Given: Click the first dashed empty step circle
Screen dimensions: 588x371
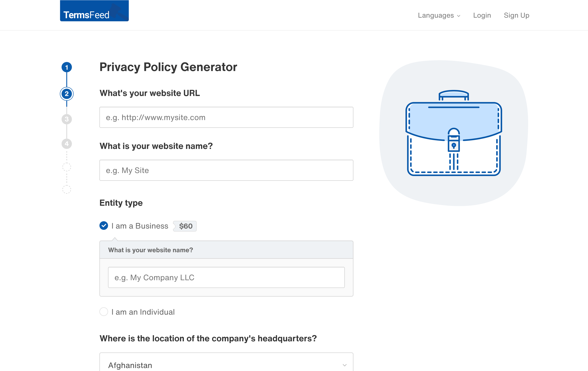Looking at the screenshot, I should point(67,167).
